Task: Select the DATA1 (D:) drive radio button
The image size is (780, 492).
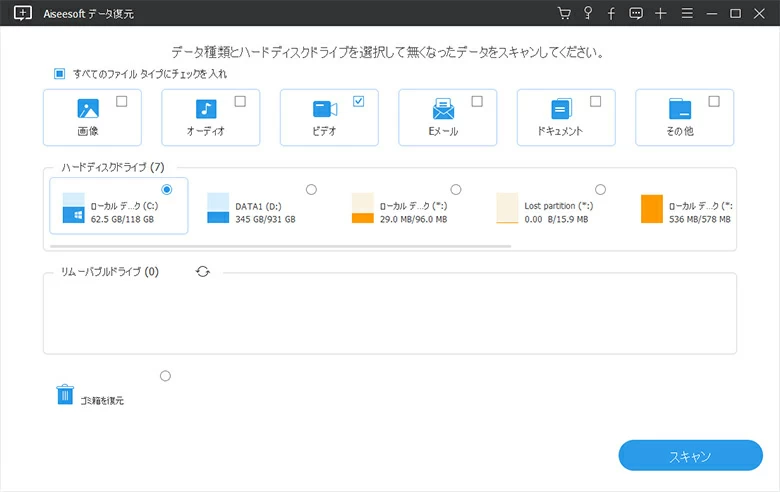Action: (311, 189)
